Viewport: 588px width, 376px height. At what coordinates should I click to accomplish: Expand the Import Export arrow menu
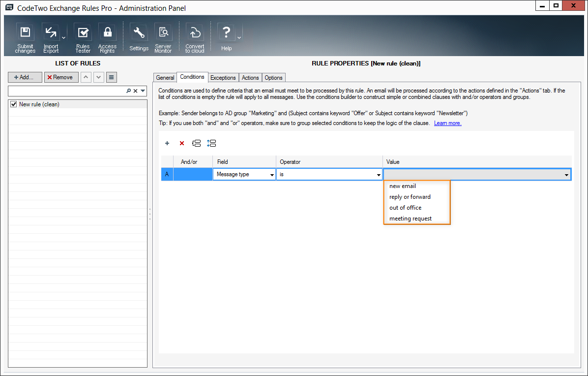(64, 38)
